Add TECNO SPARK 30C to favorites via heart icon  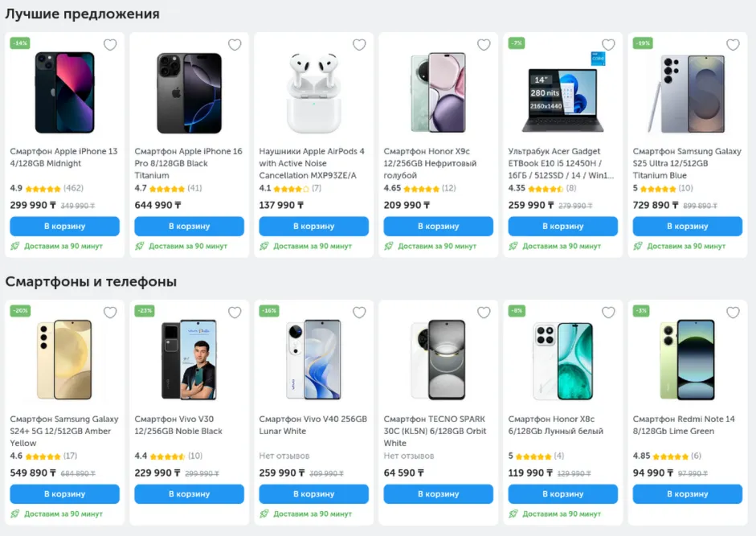pyautogui.click(x=483, y=313)
